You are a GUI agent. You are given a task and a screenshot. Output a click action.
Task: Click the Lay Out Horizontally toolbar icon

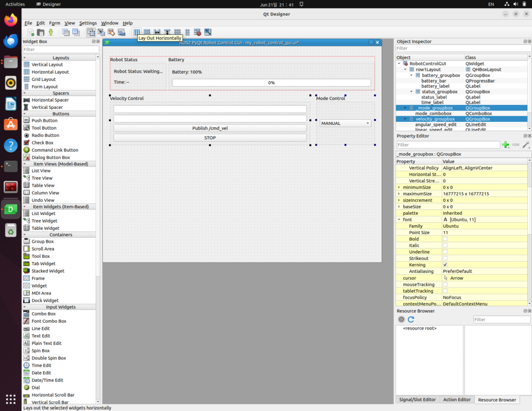[x=137, y=32]
